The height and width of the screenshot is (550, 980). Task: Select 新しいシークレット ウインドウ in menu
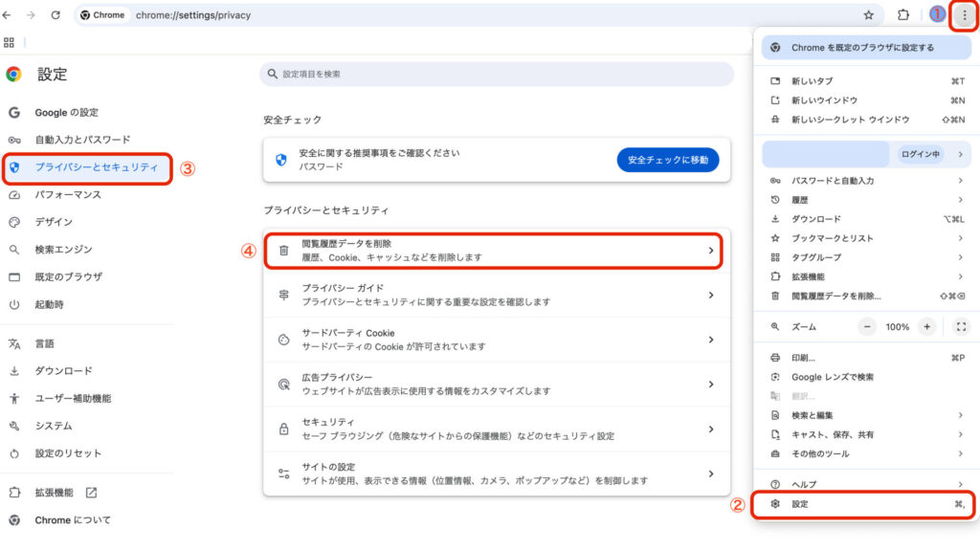pos(866,120)
